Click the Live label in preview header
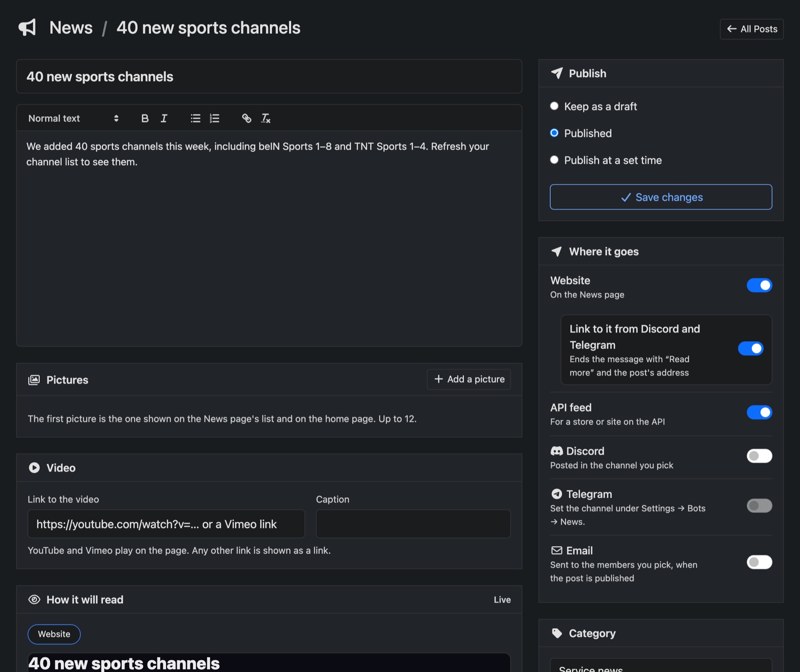Image resolution: width=800 pixels, height=672 pixels. coord(502,600)
